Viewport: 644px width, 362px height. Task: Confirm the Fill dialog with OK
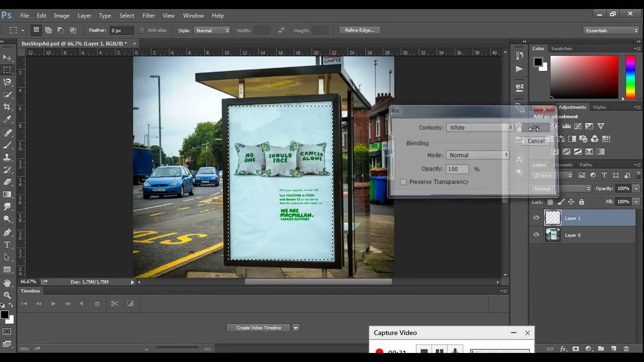point(535,128)
